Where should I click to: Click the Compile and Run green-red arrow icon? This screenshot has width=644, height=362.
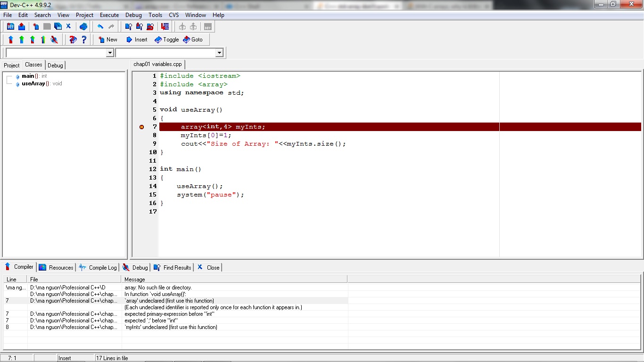pyautogui.click(x=33, y=40)
